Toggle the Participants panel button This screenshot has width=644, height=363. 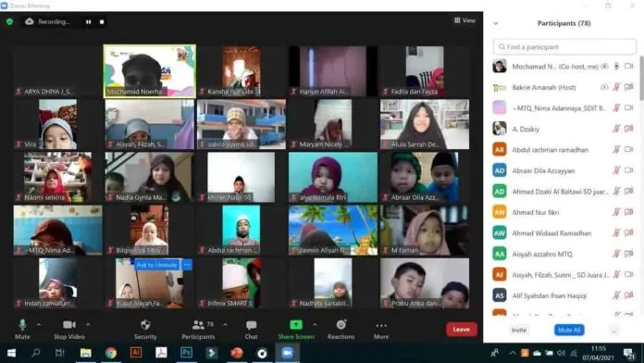pyautogui.click(x=198, y=329)
